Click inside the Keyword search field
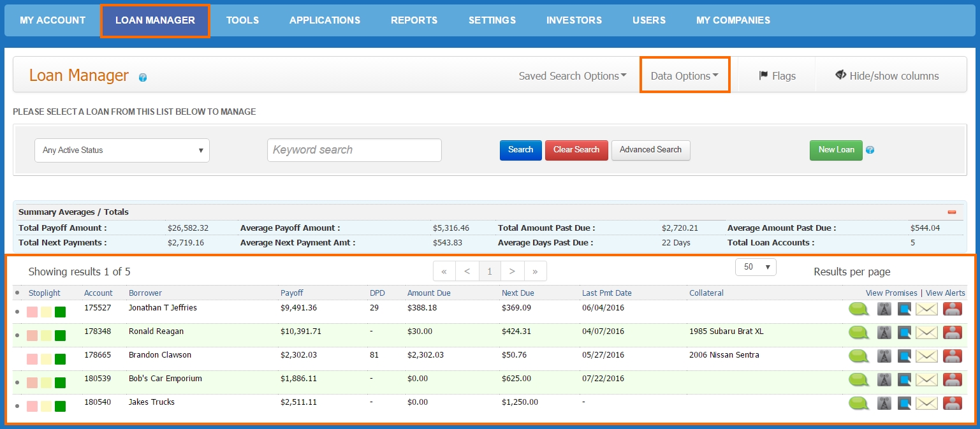 click(354, 150)
